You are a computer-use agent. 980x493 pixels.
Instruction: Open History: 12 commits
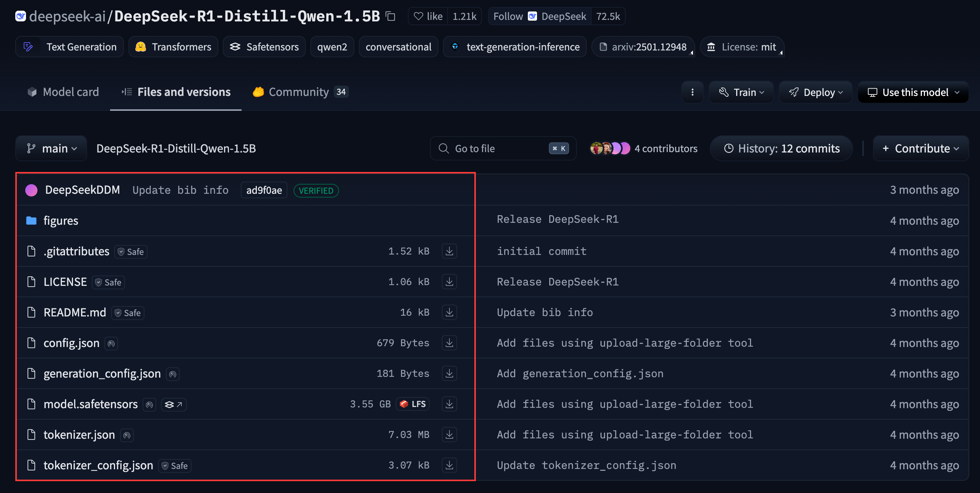pyautogui.click(x=782, y=148)
